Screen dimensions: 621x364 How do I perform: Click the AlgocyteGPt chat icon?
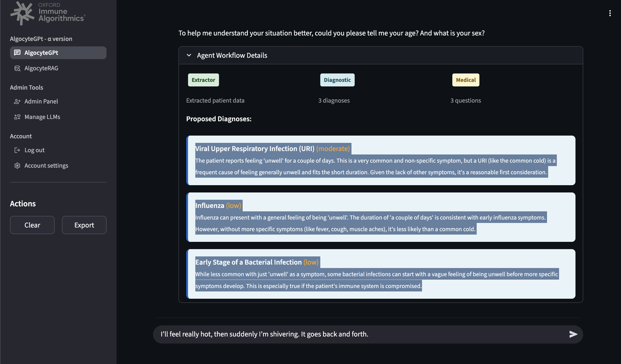17,53
